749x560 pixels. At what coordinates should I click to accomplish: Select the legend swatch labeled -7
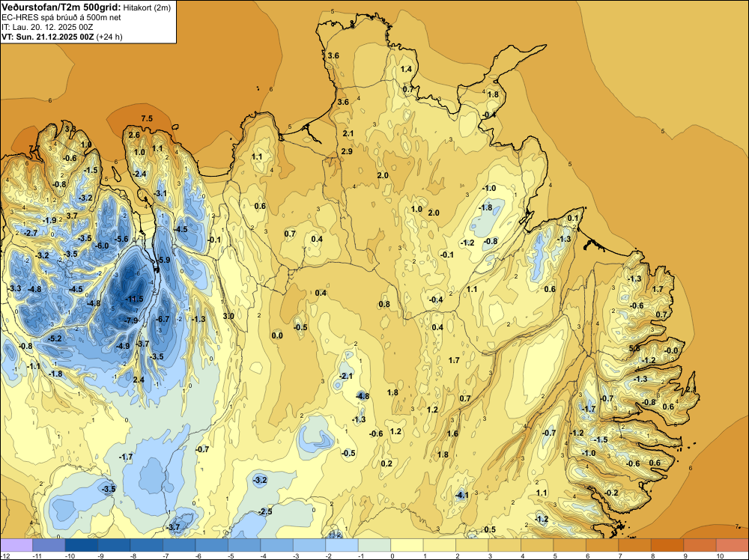click(179, 545)
